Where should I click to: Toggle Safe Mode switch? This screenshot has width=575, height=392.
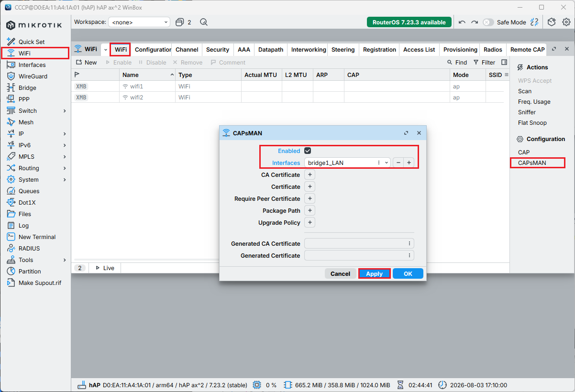pyautogui.click(x=488, y=22)
